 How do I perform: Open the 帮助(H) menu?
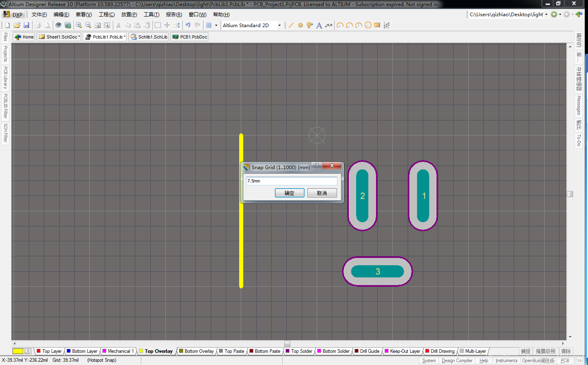(221, 14)
